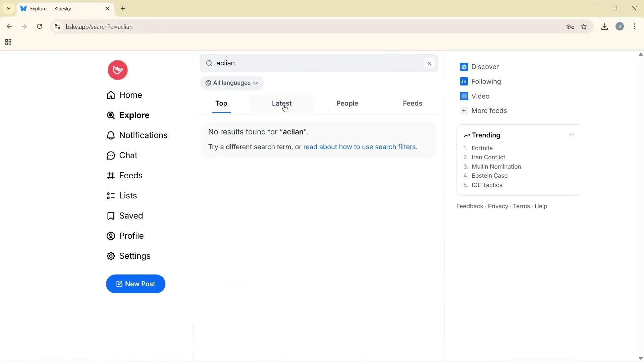Open the browser tab search chevron
The width and height of the screenshot is (644, 362).
coord(8,8)
